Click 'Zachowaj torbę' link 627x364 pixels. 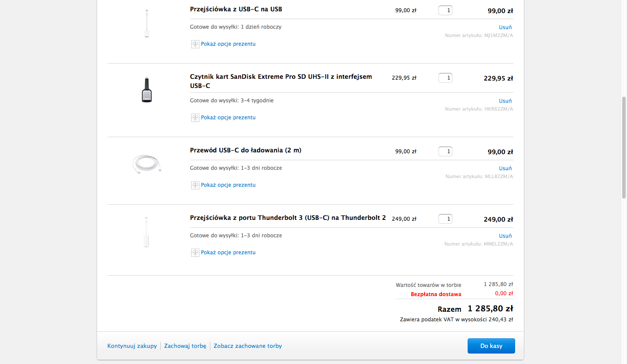(x=185, y=346)
